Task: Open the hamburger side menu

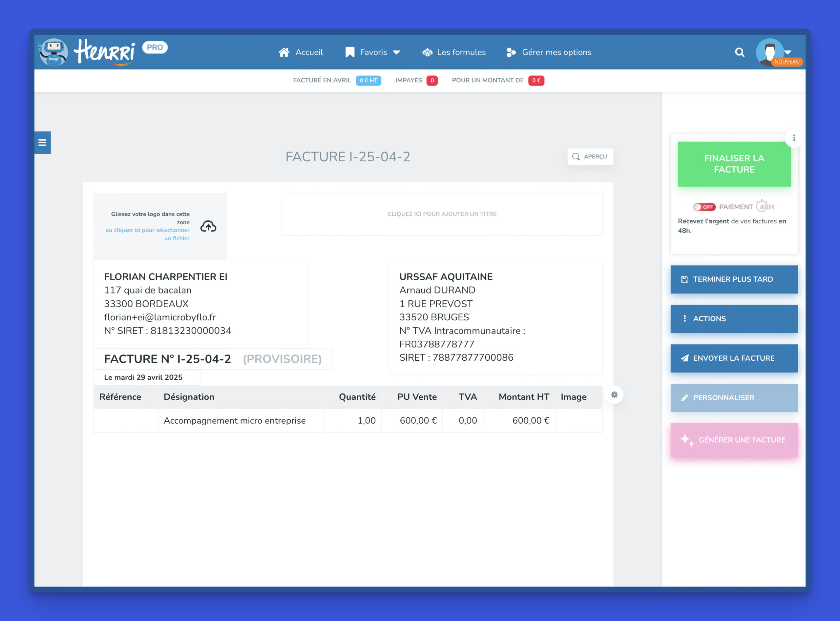Action: (x=43, y=143)
